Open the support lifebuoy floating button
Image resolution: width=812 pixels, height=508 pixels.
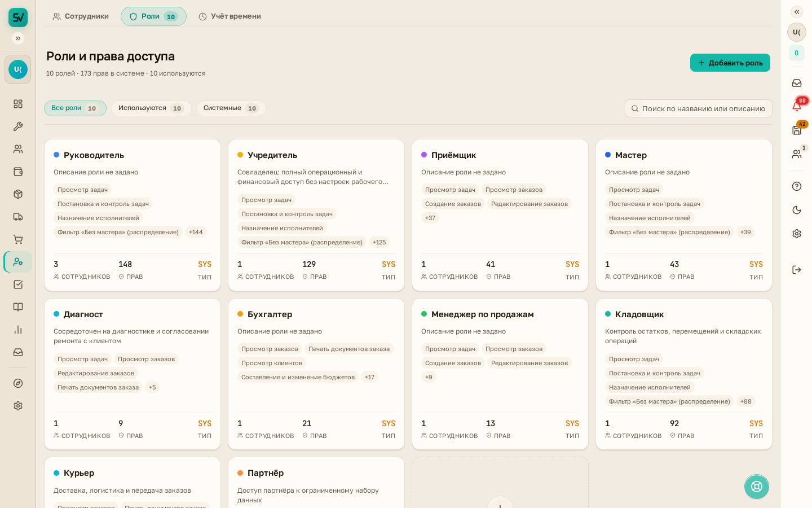click(757, 487)
